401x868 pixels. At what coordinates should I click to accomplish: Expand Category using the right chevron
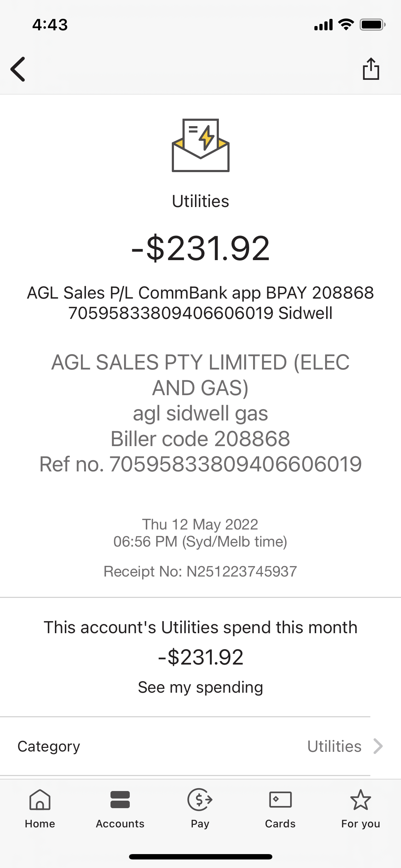pos(378,746)
